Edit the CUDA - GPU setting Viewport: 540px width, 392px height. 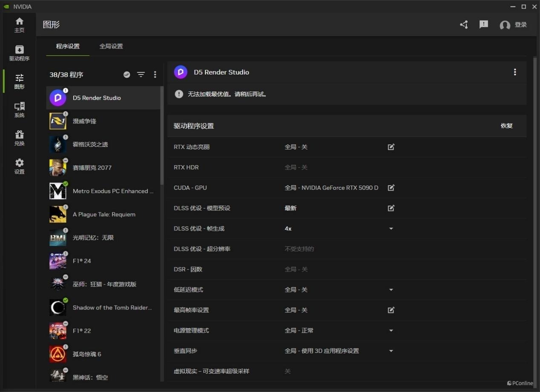[x=391, y=188]
